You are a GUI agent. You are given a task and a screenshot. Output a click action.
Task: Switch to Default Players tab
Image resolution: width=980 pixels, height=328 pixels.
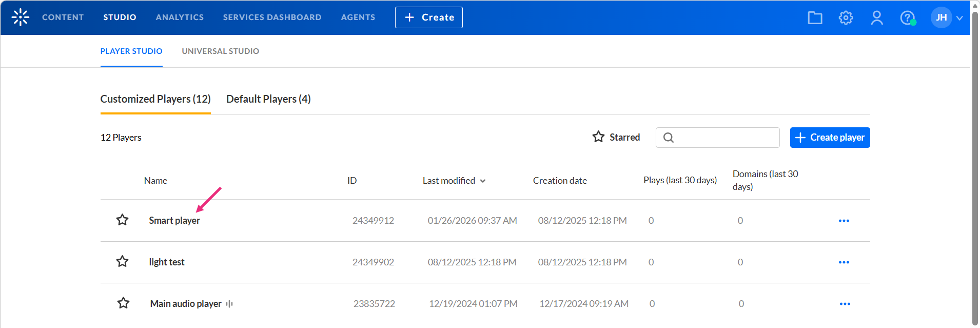pyautogui.click(x=268, y=99)
